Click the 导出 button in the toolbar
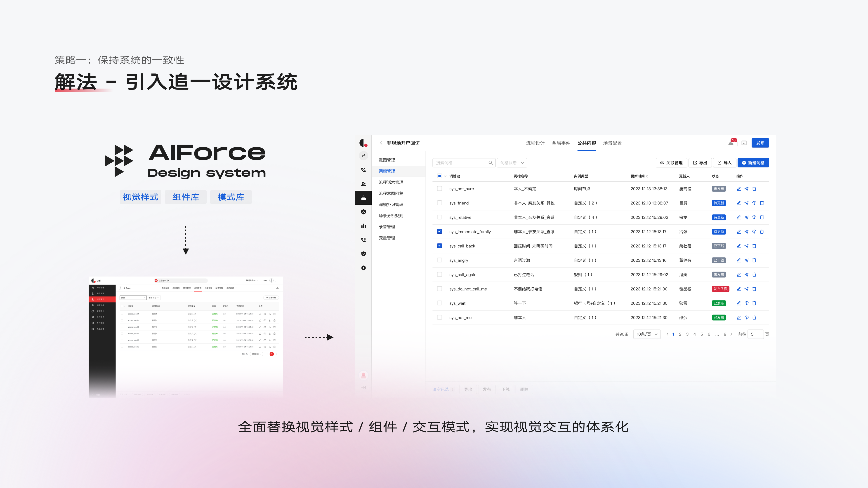This screenshot has width=868, height=488. click(700, 163)
